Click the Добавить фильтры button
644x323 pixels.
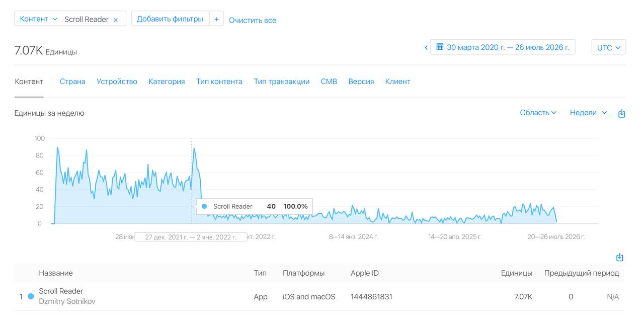pos(170,19)
